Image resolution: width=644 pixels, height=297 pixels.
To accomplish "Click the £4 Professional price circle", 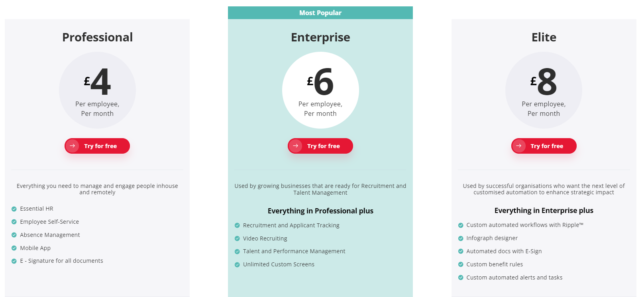I will coord(97,90).
